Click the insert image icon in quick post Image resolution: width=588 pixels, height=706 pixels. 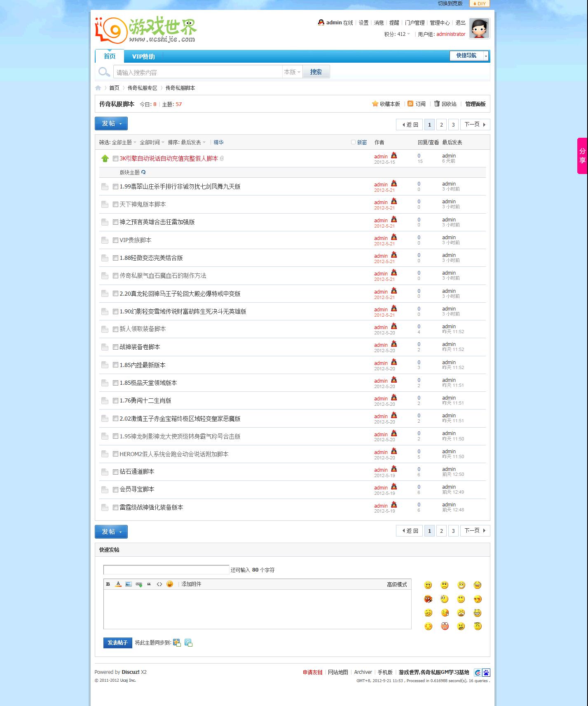tap(129, 584)
